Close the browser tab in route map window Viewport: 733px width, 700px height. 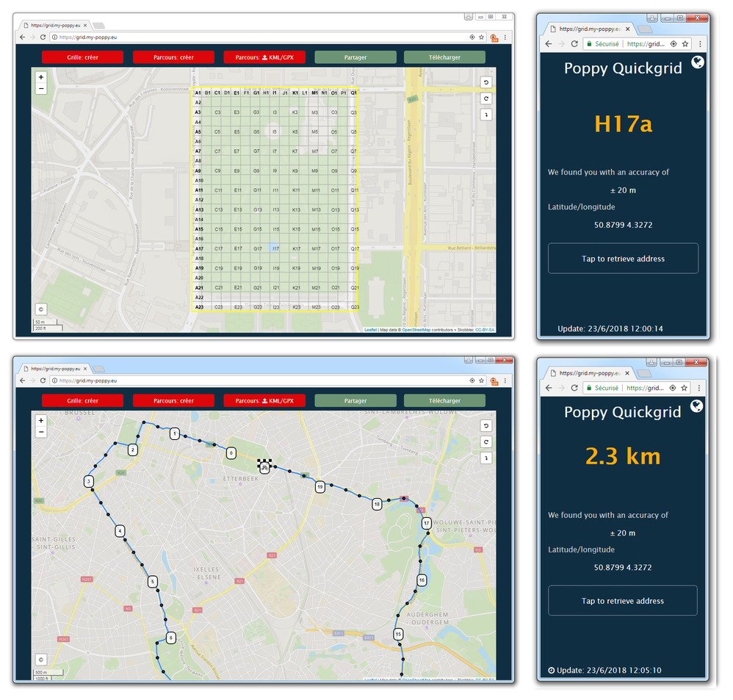(x=85, y=369)
